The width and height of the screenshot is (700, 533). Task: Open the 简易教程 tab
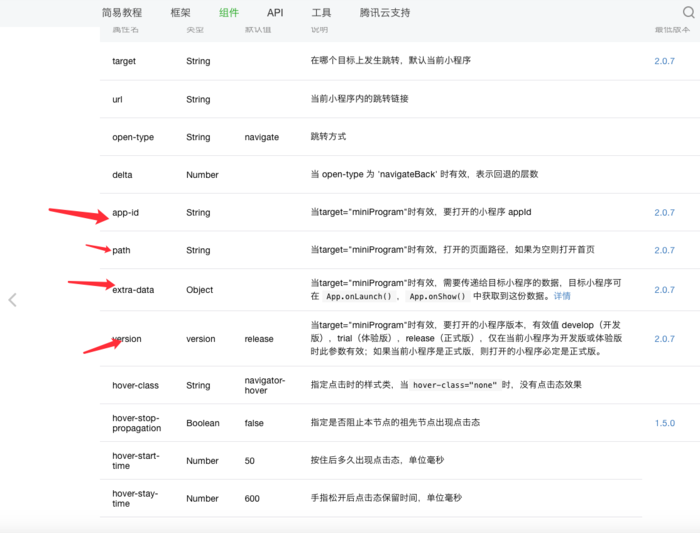[x=122, y=13]
